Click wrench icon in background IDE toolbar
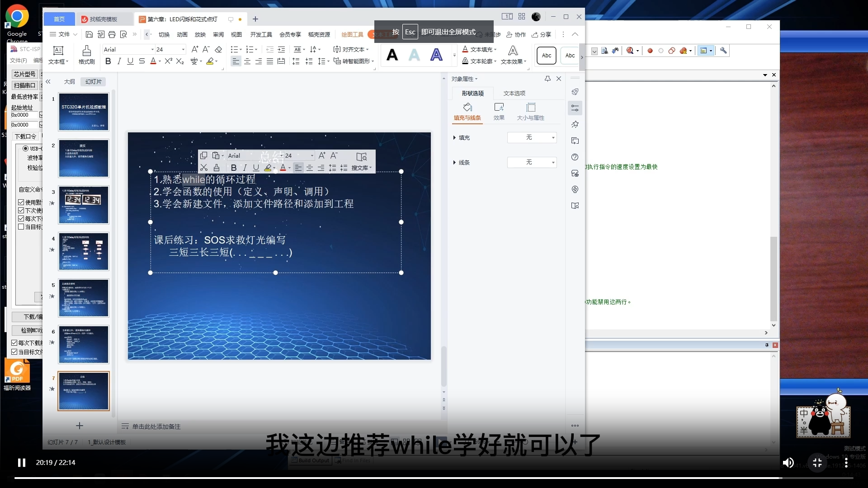Viewport: 868px width, 488px height. 723,51
